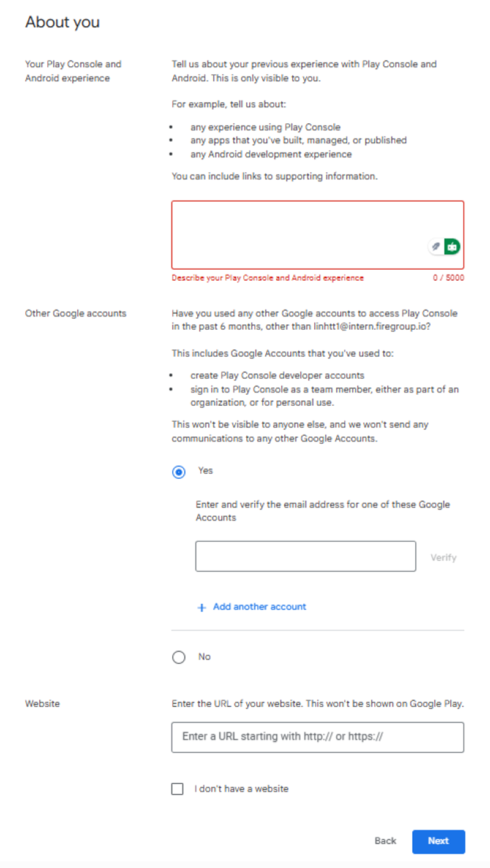Click the website URL input field

(x=318, y=737)
